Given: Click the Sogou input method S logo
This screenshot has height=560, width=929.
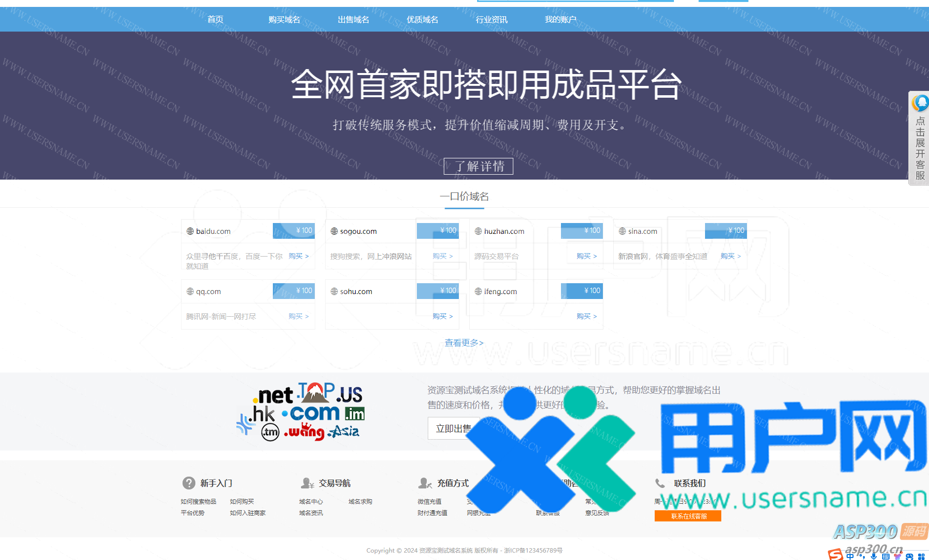Looking at the screenshot, I should pos(835,555).
